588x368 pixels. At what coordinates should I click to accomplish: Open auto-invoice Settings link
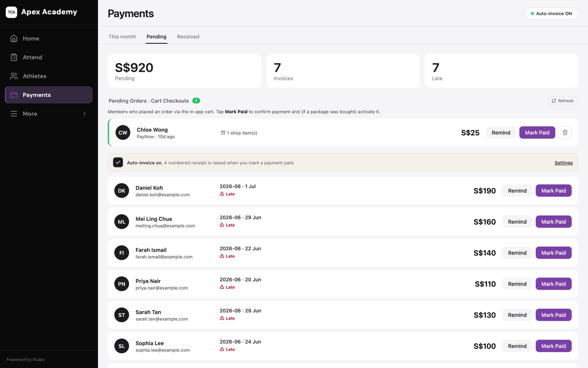[x=563, y=163]
